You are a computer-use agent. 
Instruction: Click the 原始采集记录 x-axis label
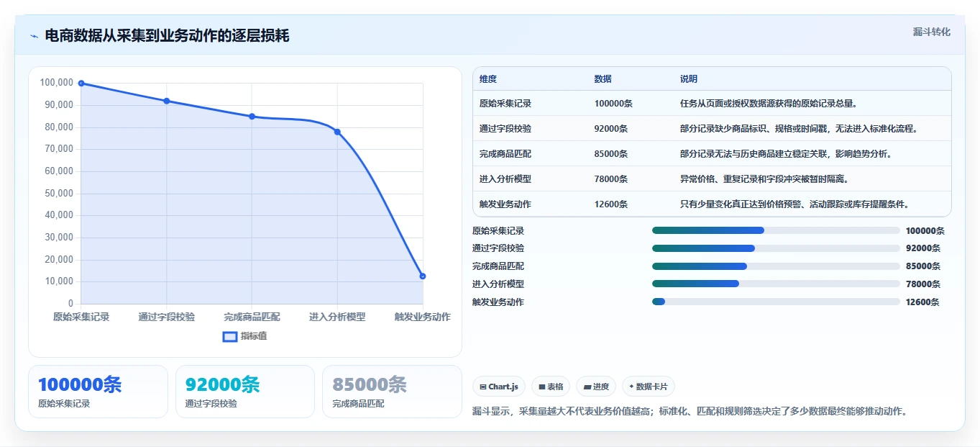(81, 317)
